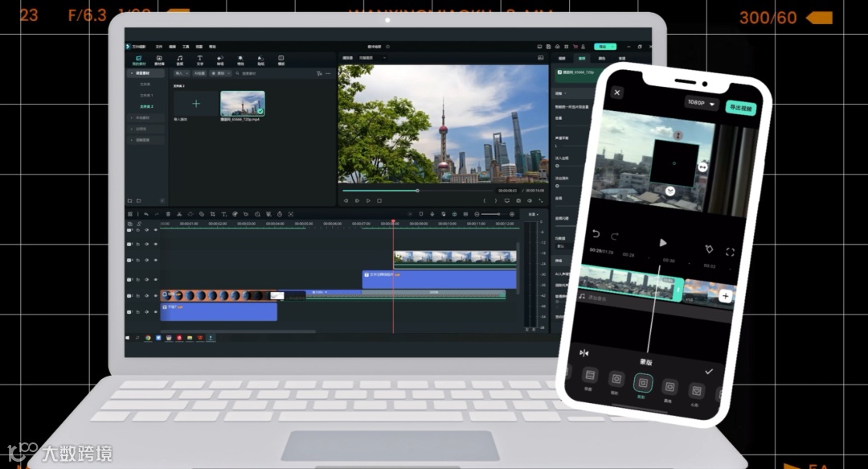Screen dimensions: 868x469
Task: Tap the green Export Video button on phone
Action: [x=741, y=108]
